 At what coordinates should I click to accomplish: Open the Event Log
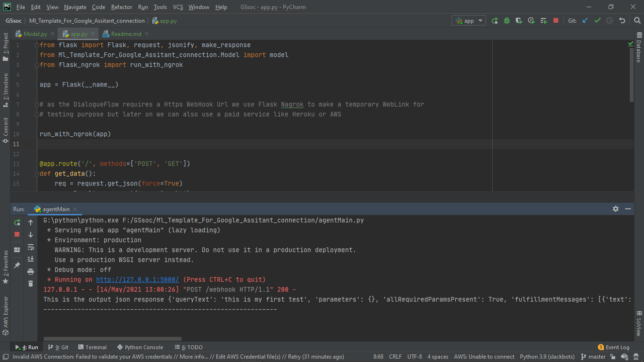coord(613,347)
